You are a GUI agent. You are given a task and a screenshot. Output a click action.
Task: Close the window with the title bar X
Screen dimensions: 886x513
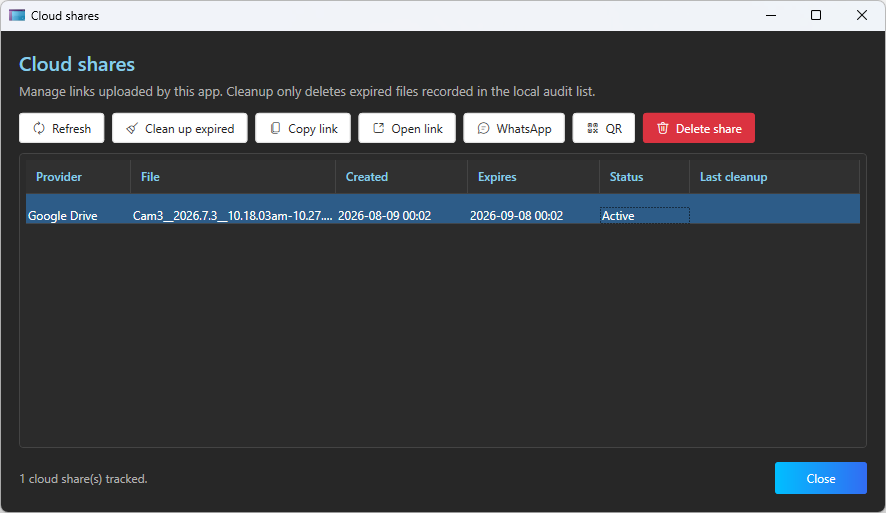(x=862, y=15)
